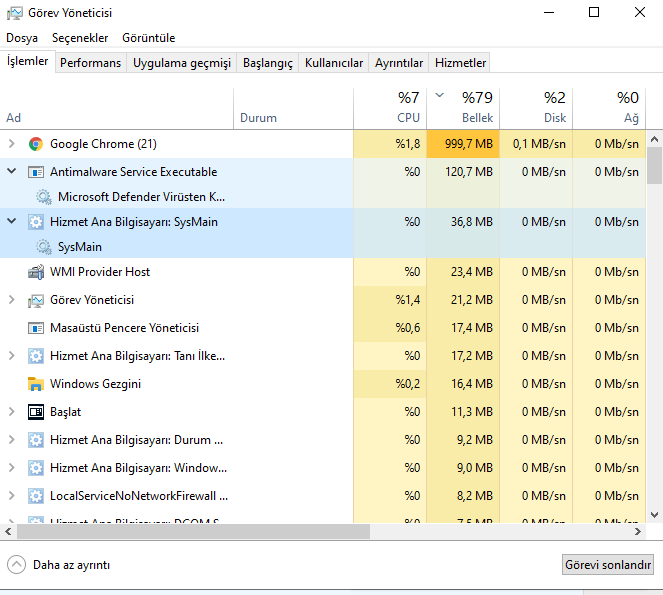Click the vertical scrollbar down arrow

655,515
